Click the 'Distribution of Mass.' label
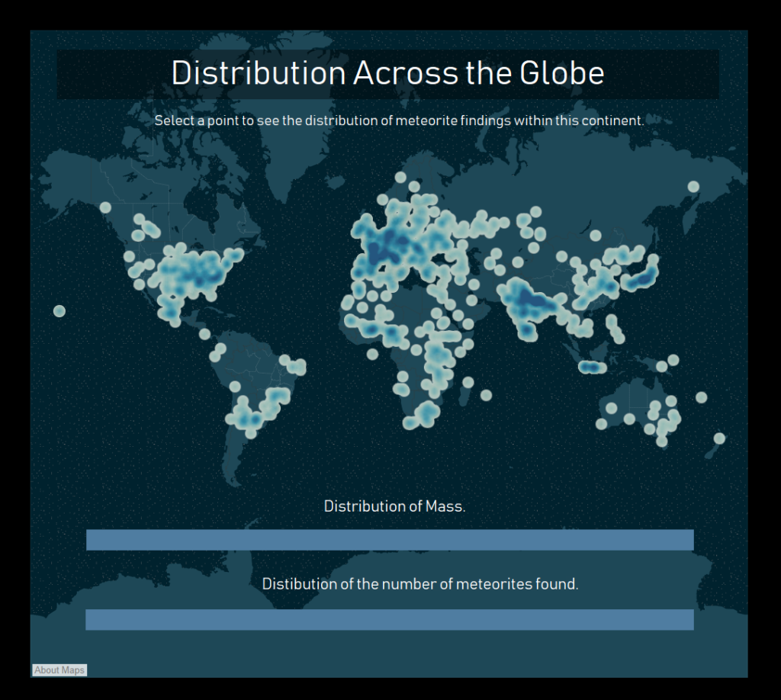This screenshot has height=700, width=781. pos(394,506)
